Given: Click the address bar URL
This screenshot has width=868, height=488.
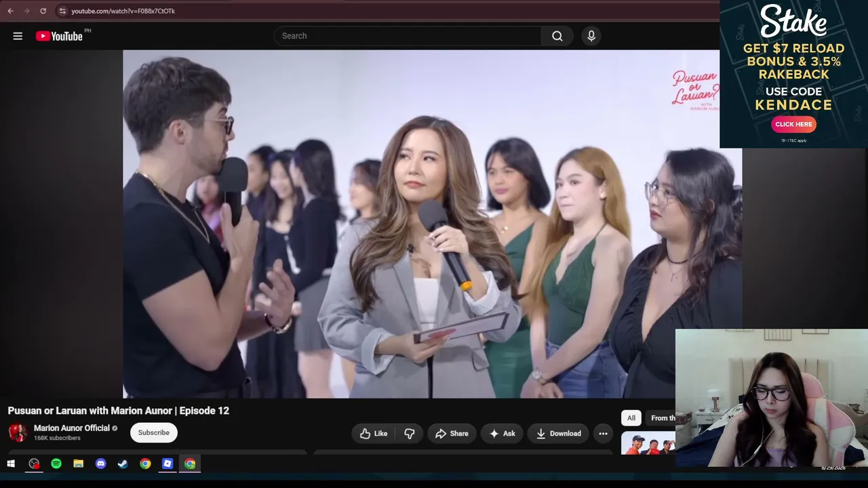Looking at the screenshot, I should [123, 11].
